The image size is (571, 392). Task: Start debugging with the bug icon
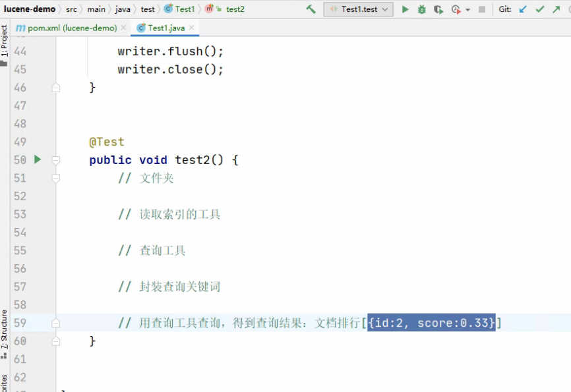422,9
